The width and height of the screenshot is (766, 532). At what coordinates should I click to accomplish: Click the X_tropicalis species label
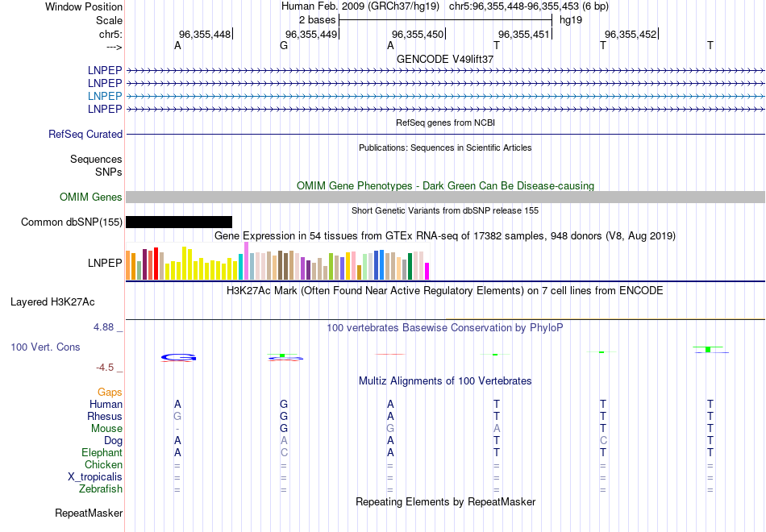click(95, 477)
